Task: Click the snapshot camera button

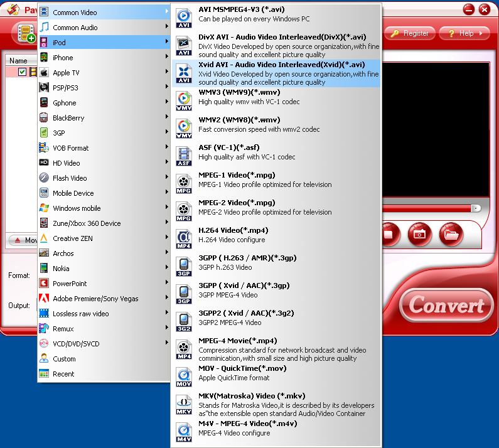Action: click(x=419, y=235)
